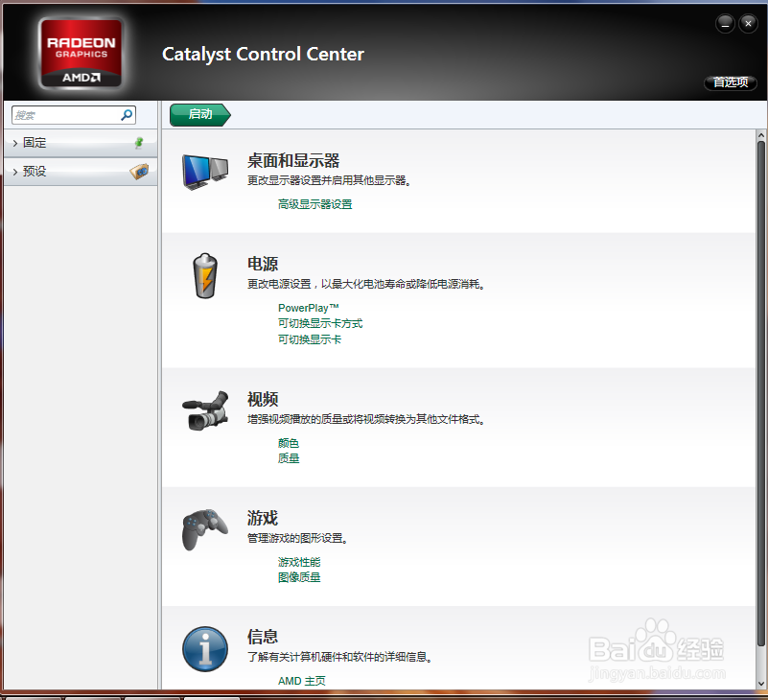Focus the 搜索 search input field

pyautogui.click(x=74, y=115)
